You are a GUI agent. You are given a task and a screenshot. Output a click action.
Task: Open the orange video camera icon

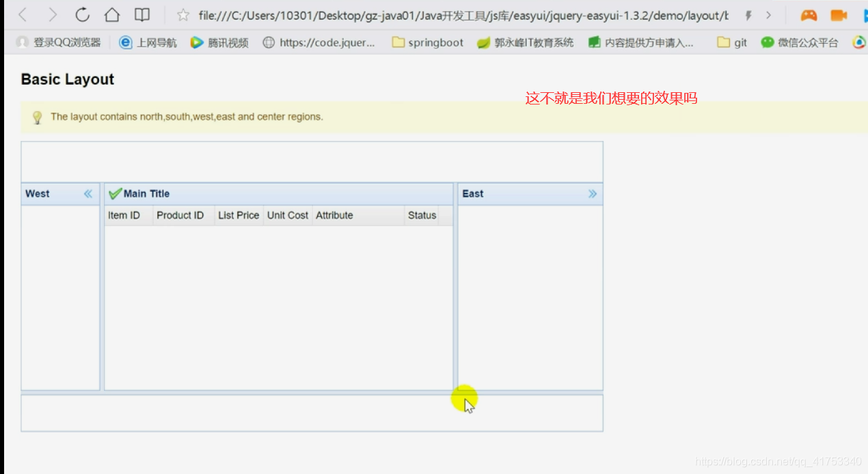[x=839, y=15]
